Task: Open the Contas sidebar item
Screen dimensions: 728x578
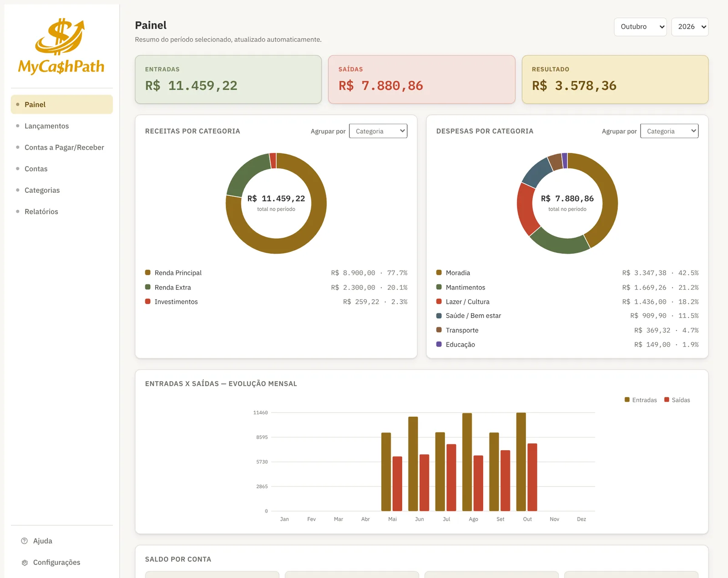Action: (x=62, y=169)
